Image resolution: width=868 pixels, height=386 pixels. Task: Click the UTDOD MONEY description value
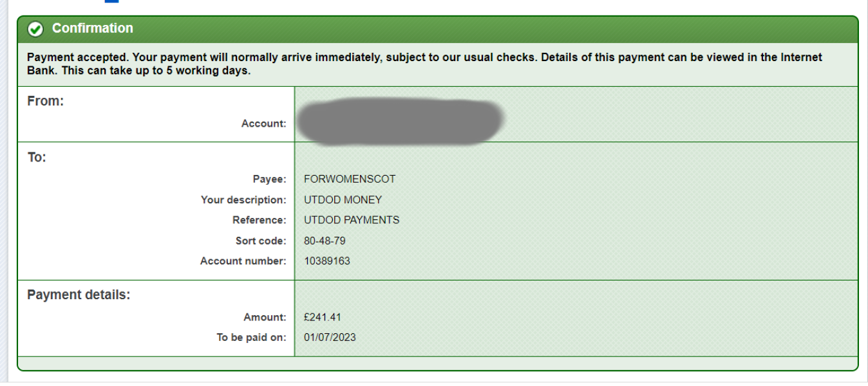point(343,199)
